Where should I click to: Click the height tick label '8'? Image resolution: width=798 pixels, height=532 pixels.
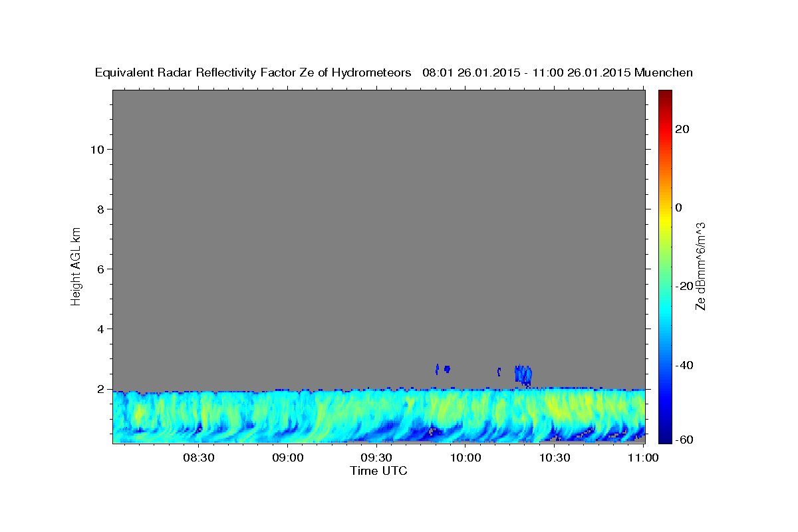[100, 209]
